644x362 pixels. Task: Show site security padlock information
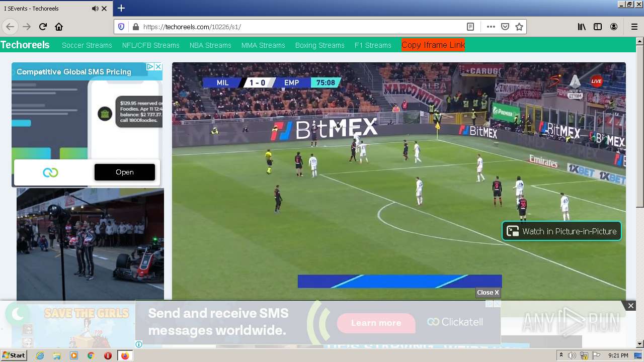135,27
